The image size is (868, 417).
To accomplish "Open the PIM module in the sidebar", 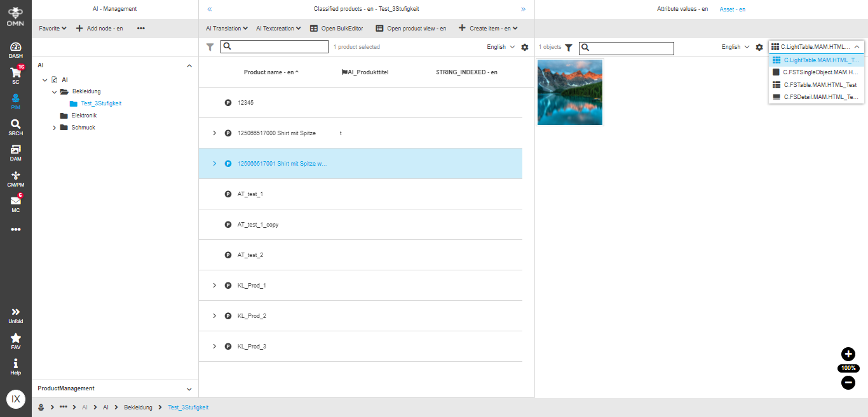I will 15,100.
